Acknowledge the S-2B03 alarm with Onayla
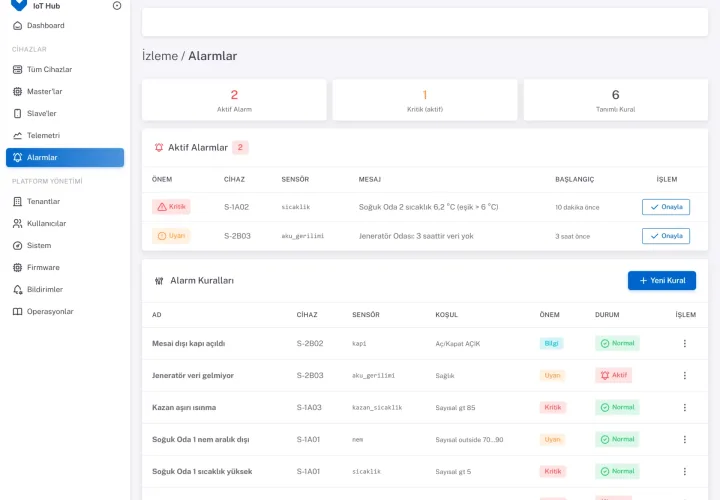720x500 pixels. [x=666, y=236]
